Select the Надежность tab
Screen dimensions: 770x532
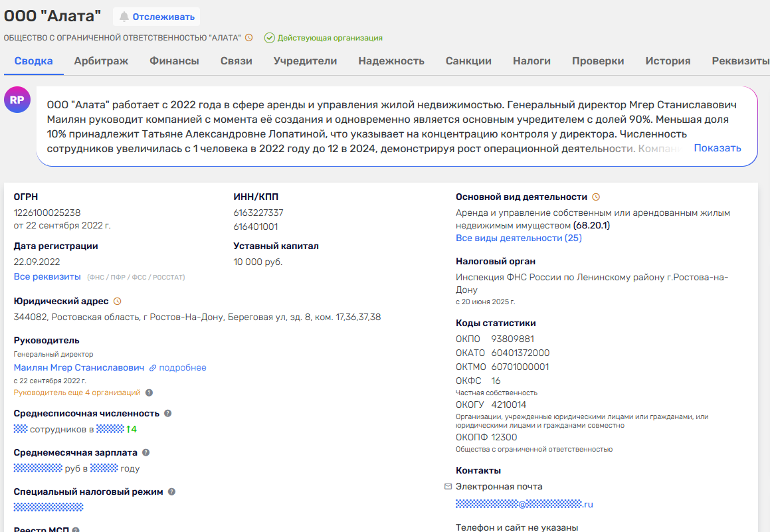391,61
